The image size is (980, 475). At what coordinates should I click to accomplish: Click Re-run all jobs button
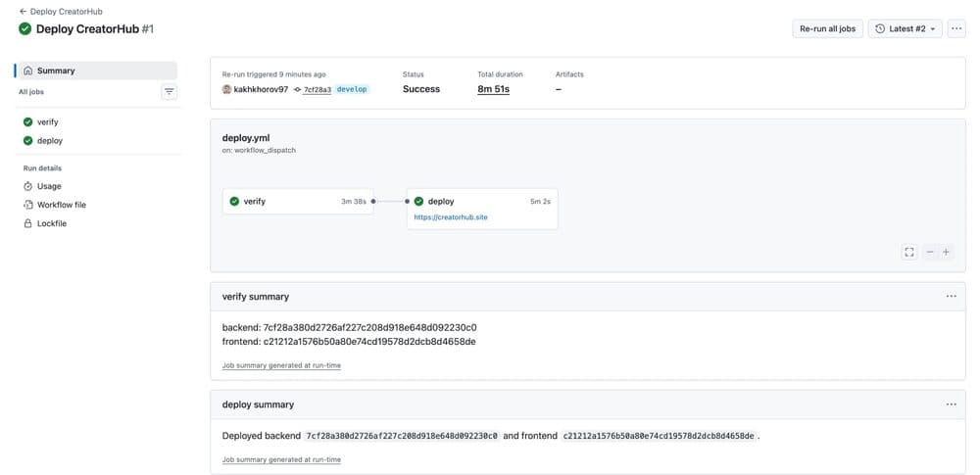coord(827,28)
